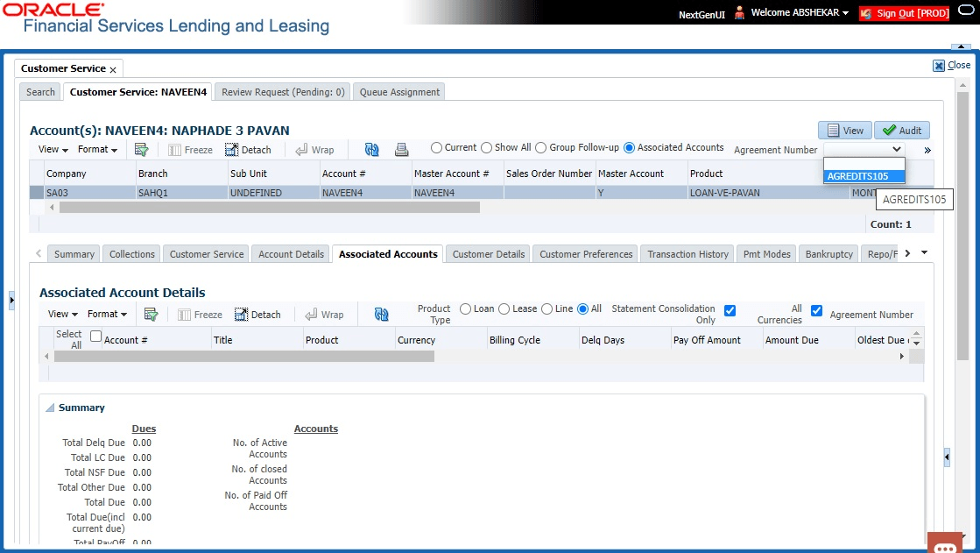
Task: Select the All product type radio
Action: point(582,309)
